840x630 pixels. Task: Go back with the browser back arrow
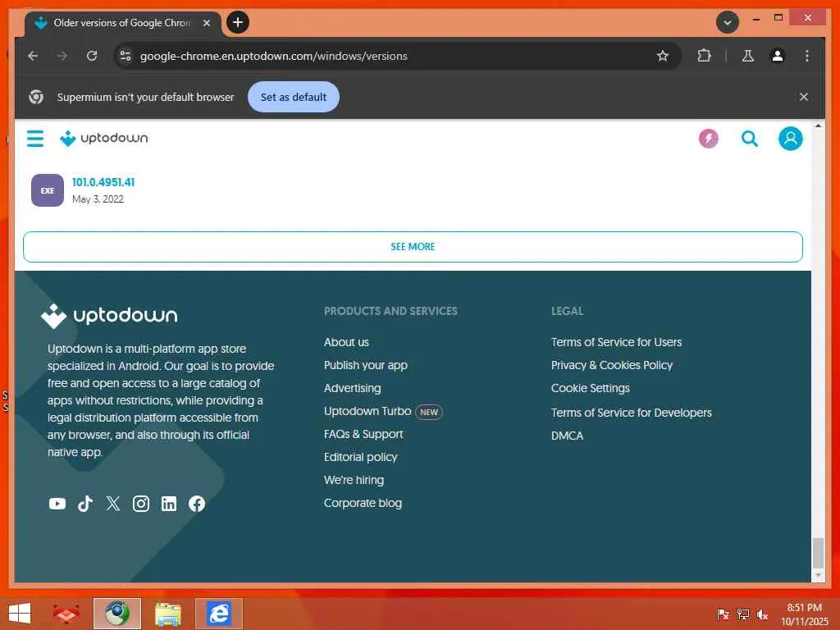click(33, 56)
